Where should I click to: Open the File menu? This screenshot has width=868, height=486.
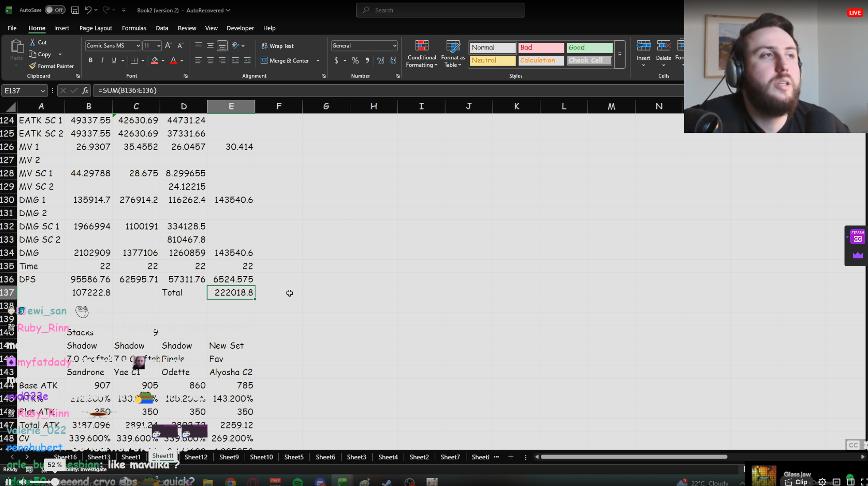coord(12,28)
